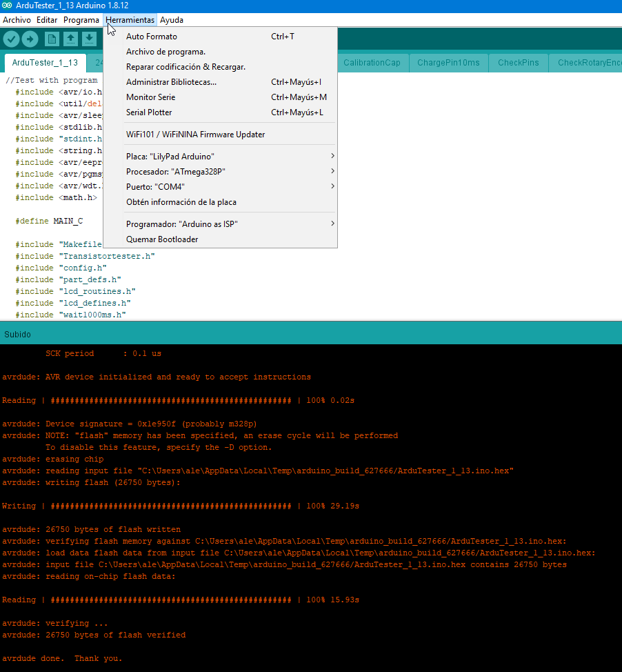Click the Upload arrow toolbar icon
The height and width of the screenshot is (672, 622).
pos(30,39)
